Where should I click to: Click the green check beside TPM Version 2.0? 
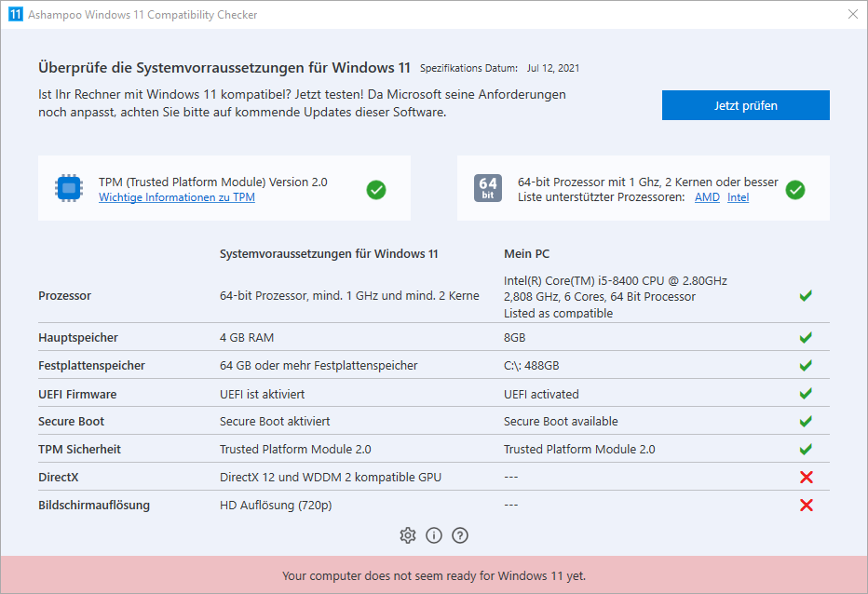[x=376, y=190]
